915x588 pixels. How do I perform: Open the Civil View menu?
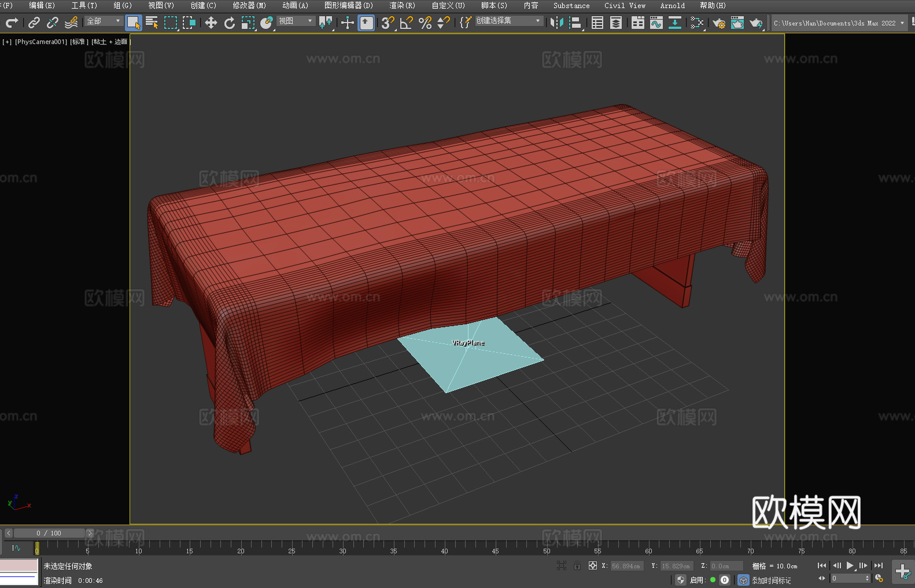[625, 6]
